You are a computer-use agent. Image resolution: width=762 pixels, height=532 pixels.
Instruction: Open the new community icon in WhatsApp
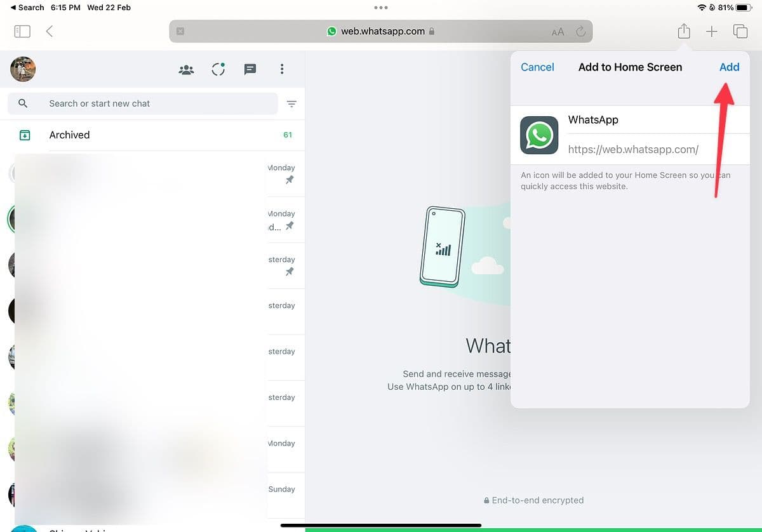pyautogui.click(x=186, y=69)
